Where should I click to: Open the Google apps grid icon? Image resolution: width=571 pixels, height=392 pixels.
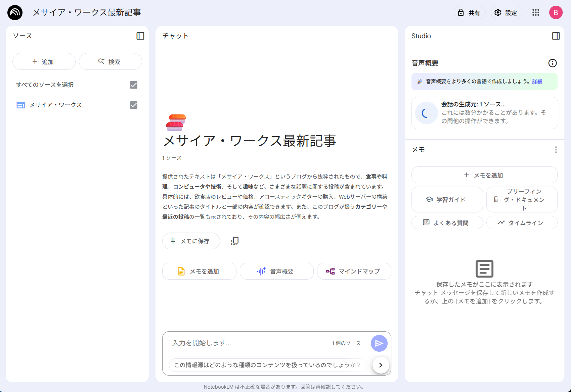536,13
